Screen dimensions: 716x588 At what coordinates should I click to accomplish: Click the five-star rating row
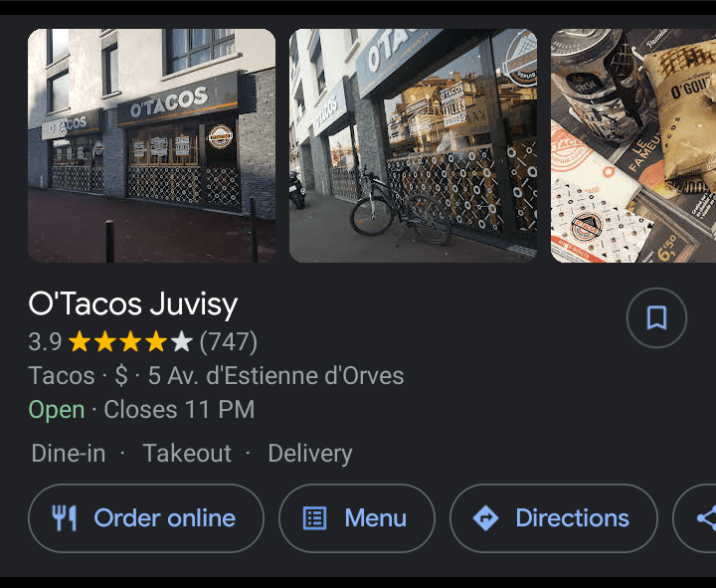(x=130, y=341)
